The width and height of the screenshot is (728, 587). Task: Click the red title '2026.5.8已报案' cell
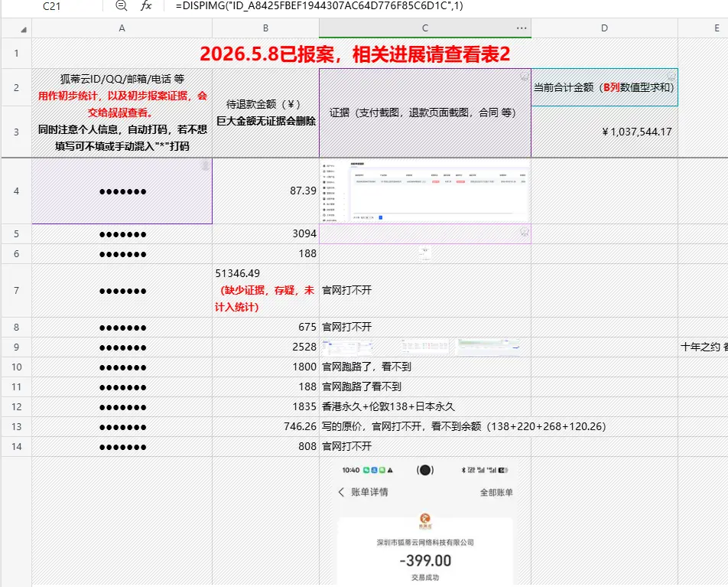pos(355,54)
